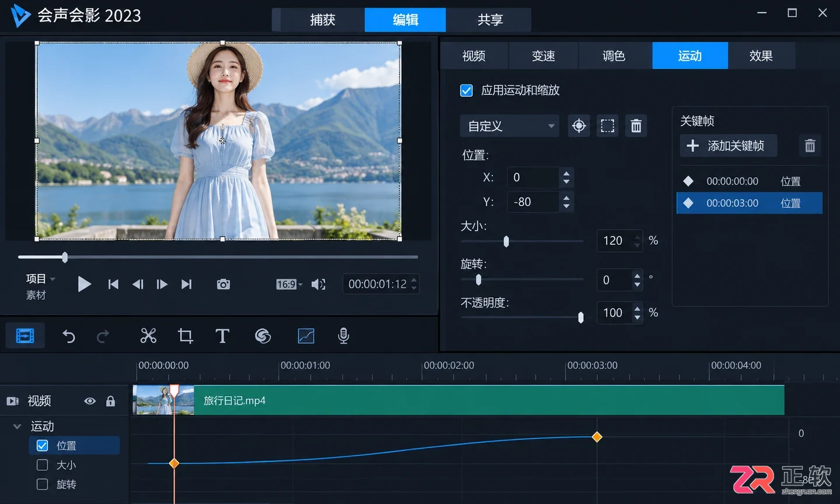Open the microphone voice-over recording tool
The height and width of the screenshot is (504, 840).
click(344, 335)
